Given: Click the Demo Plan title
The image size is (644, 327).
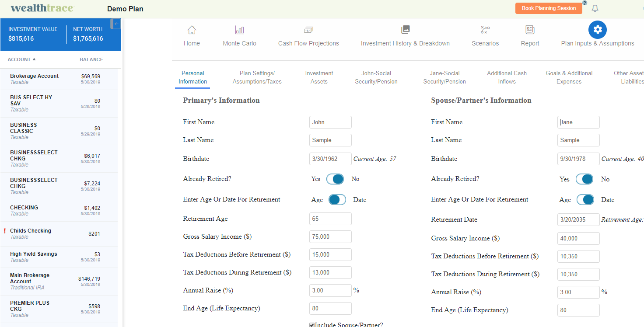Looking at the screenshot, I should 125,9.
